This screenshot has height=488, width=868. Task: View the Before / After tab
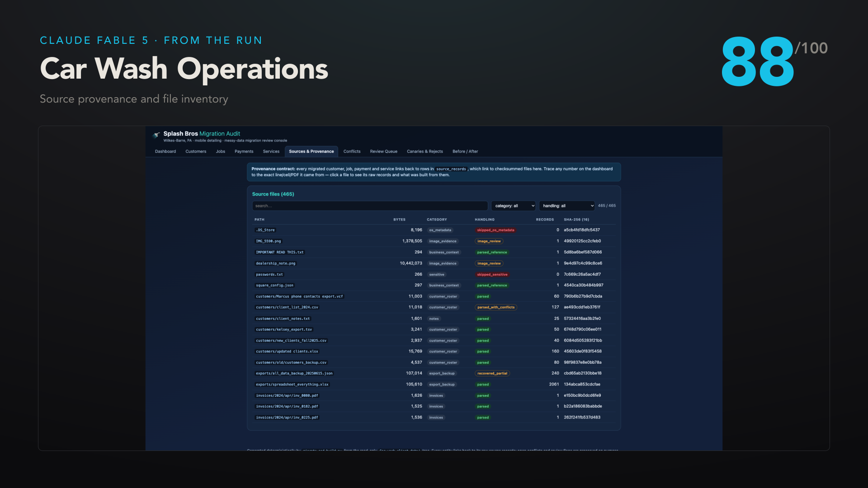(465, 151)
